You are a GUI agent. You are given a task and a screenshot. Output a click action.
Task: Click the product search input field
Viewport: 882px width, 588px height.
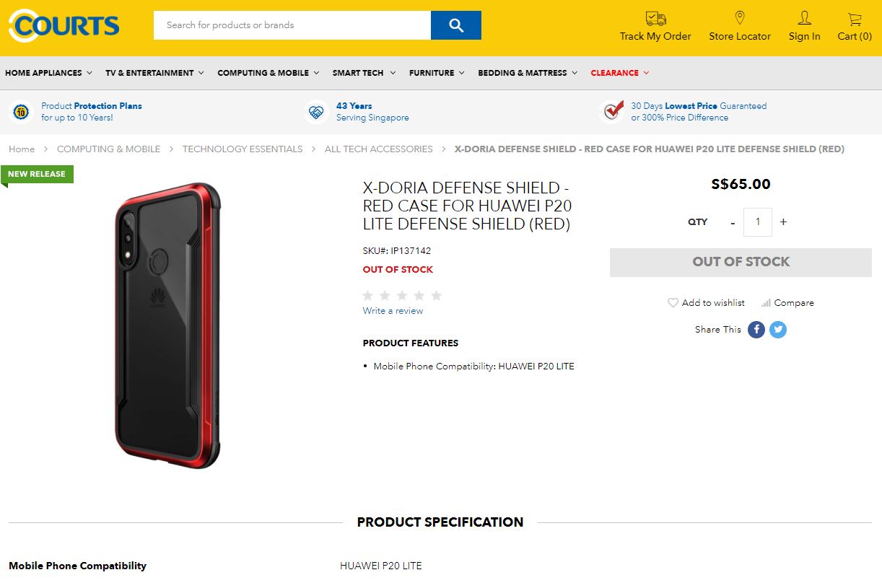tap(292, 25)
